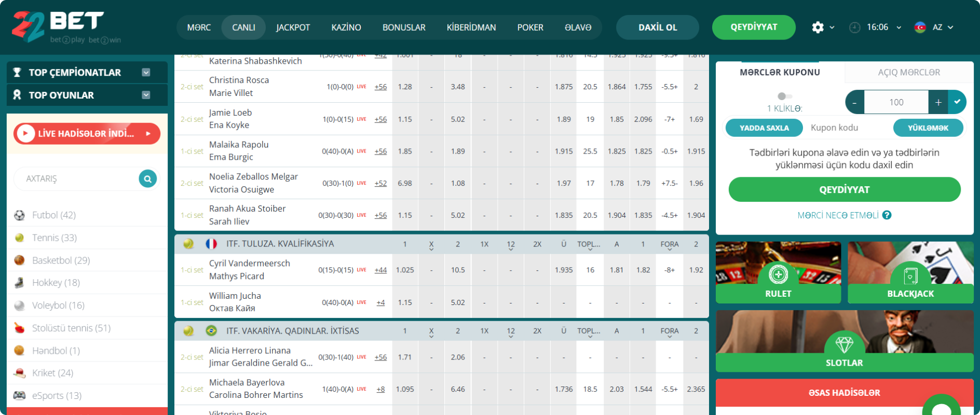Open +56 markets for Christina Rosca match
Image resolution: width=980 pixels, height=415 pixels.
380,87
